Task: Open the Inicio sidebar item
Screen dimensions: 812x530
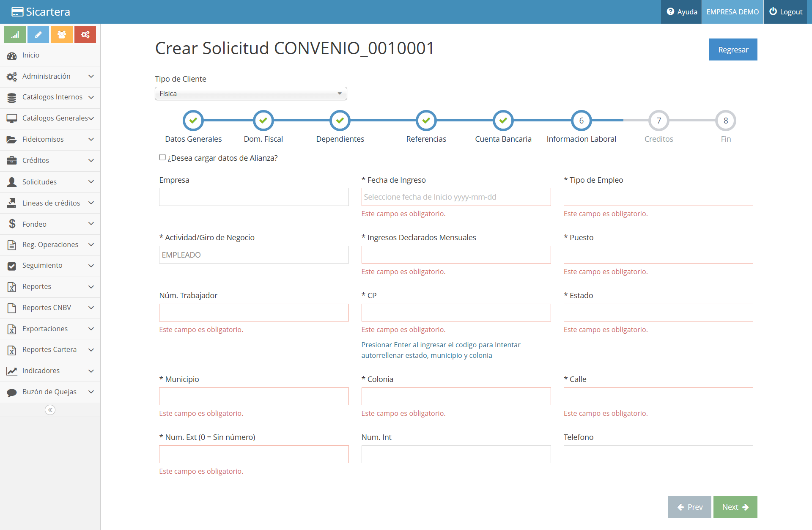Action: click(x=50, y=55)
